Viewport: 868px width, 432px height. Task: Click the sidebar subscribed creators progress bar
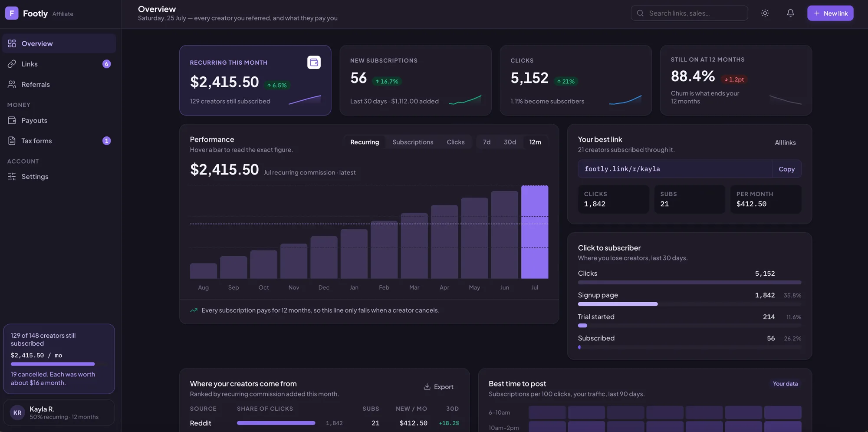pyautogui.click(x=59, y=364)
